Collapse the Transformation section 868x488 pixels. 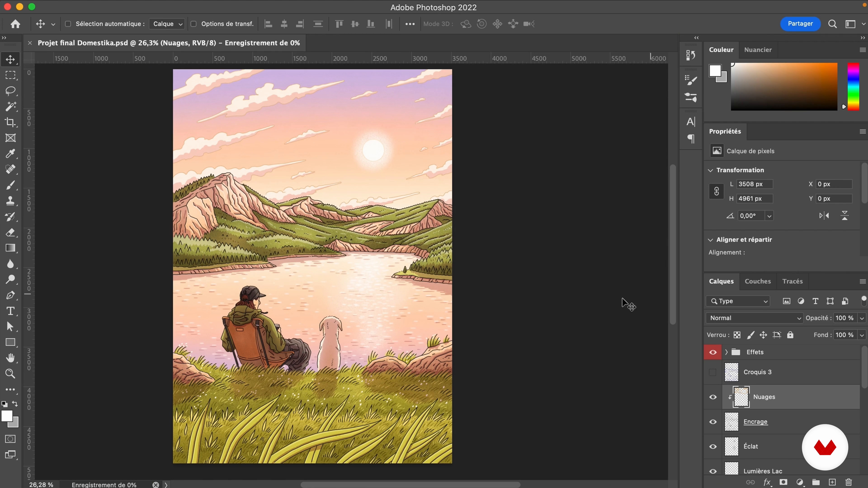coord(711,170)
